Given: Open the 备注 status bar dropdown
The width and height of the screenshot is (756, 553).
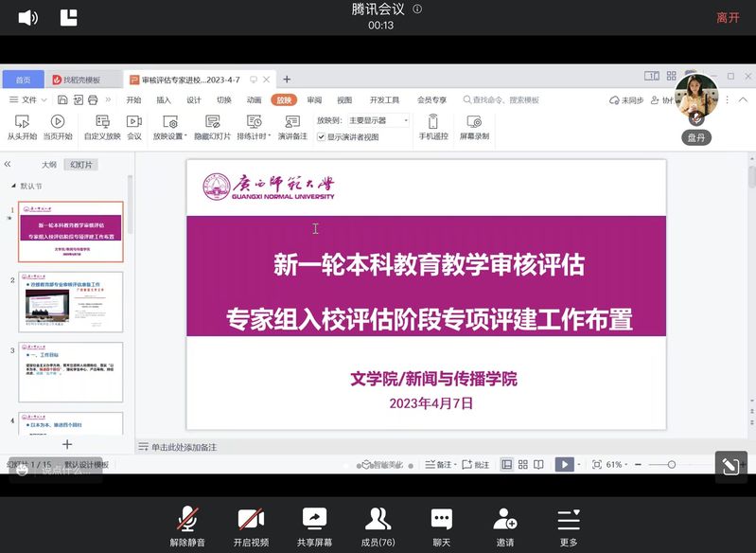Looking at the screenshot, I should [x=441, y=465].
